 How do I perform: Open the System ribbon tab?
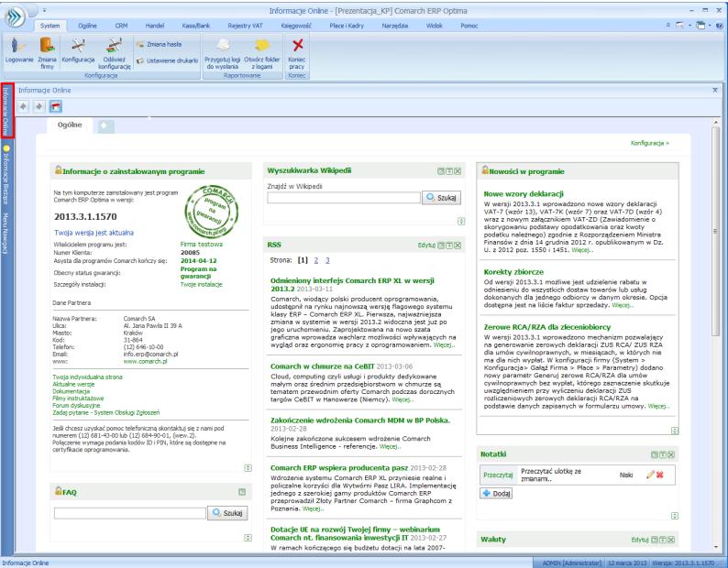point(50,26)
